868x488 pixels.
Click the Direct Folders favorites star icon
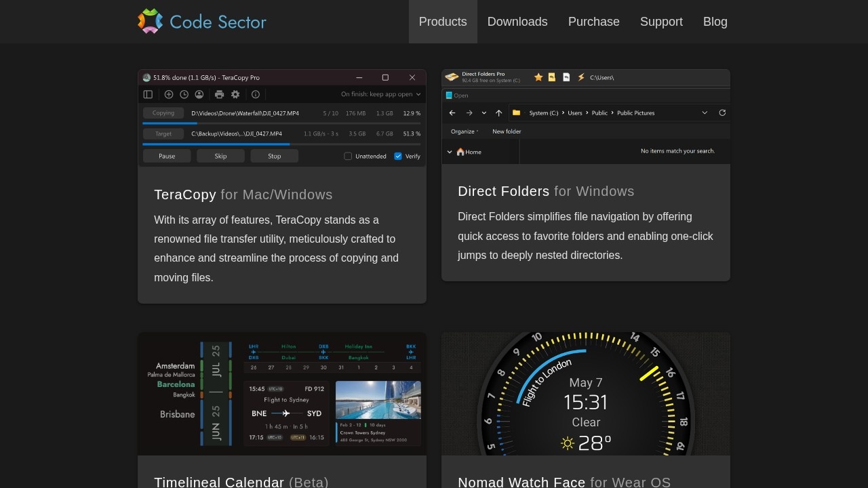point(538,77)
